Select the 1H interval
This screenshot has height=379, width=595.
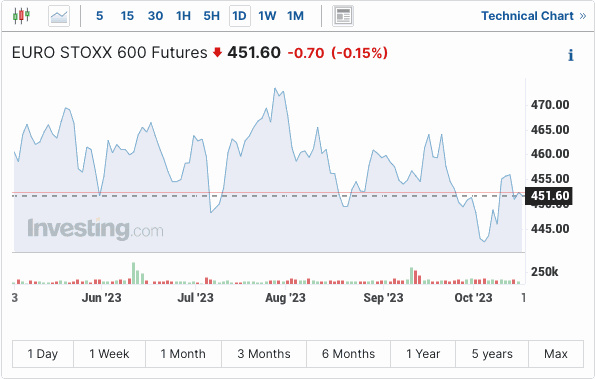[x=183, y=16]
